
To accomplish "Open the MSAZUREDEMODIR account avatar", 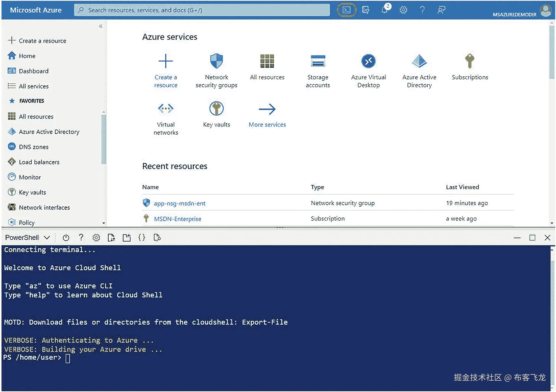I will 546,10.
